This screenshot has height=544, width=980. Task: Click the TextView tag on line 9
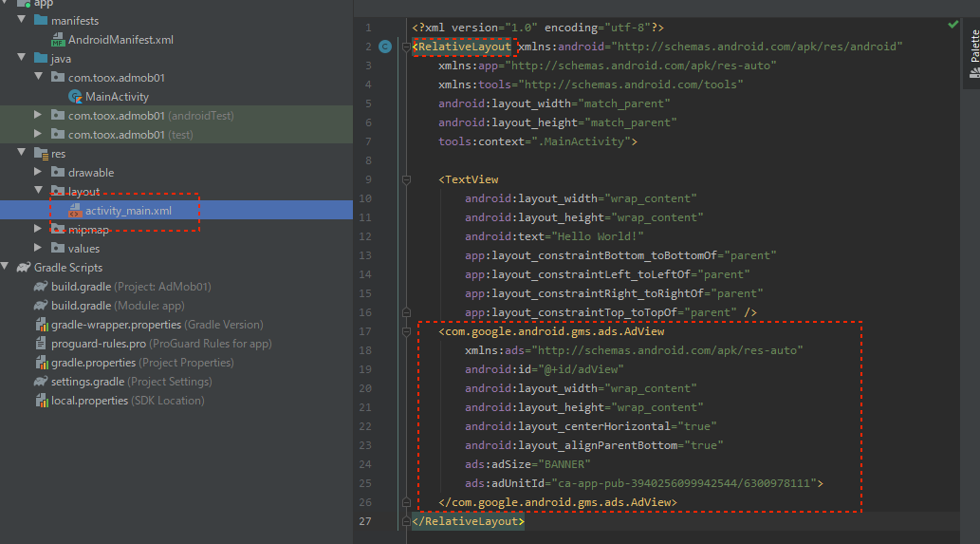pos(469,179)
